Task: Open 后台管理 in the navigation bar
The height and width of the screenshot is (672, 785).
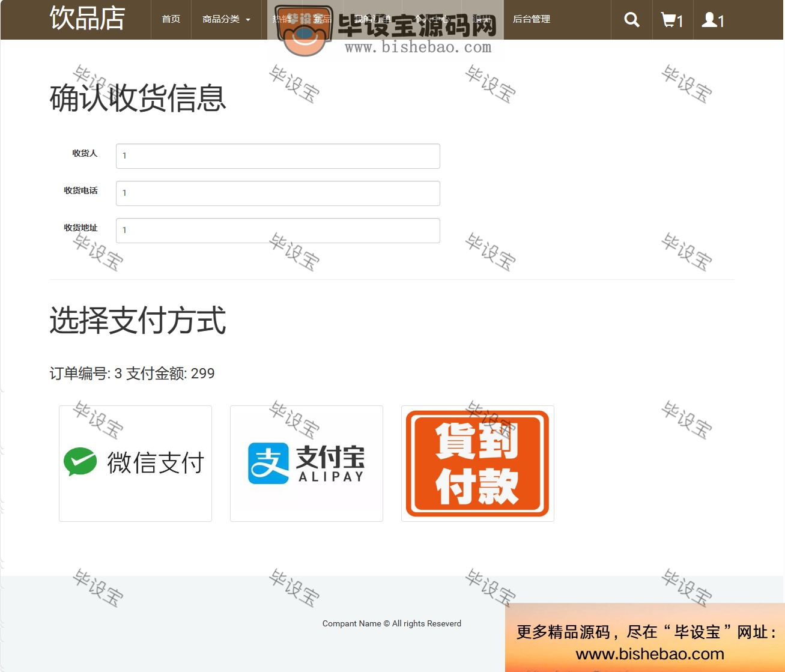Action: point(532,19)
